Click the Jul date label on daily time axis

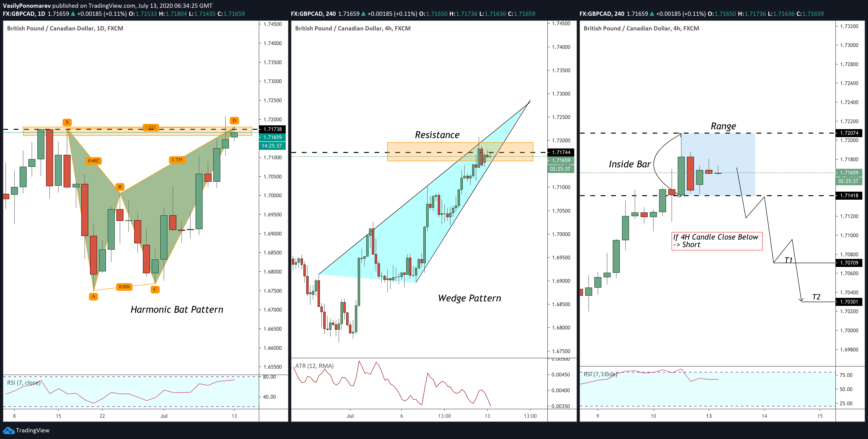coord(164,416)
